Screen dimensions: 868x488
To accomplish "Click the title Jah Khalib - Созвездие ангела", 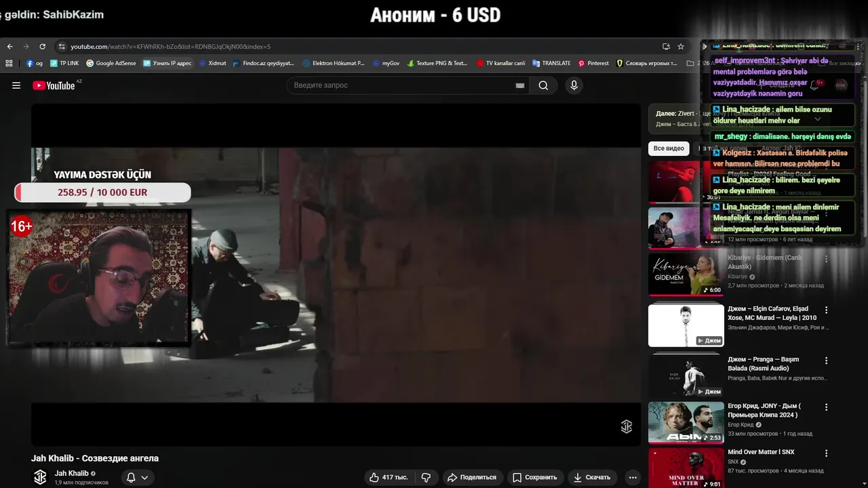I will 95,458.
